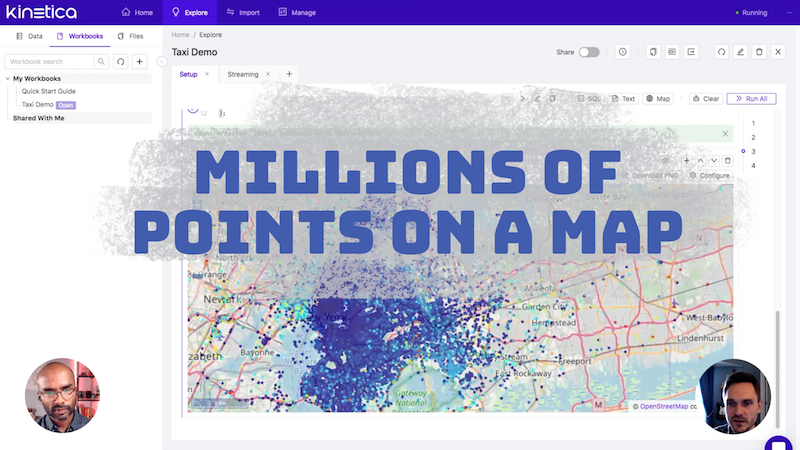Edit workbook with the pencil icon
The width and height of the screenshot is (800, 450).
pos(740,52)
